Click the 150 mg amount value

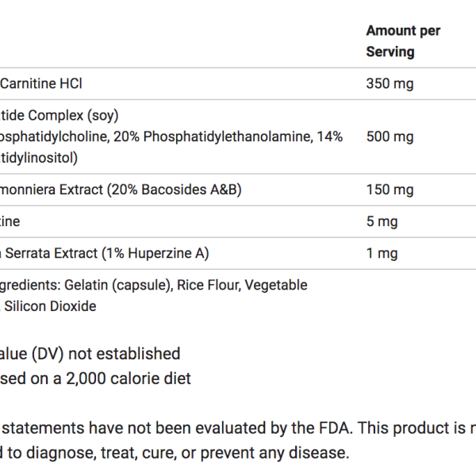(x=390, y=190)
